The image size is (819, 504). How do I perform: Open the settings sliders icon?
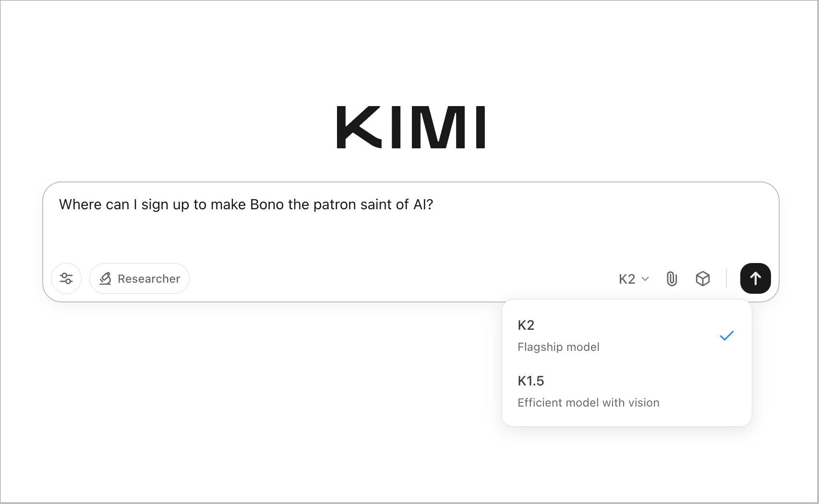pos(66,278)
